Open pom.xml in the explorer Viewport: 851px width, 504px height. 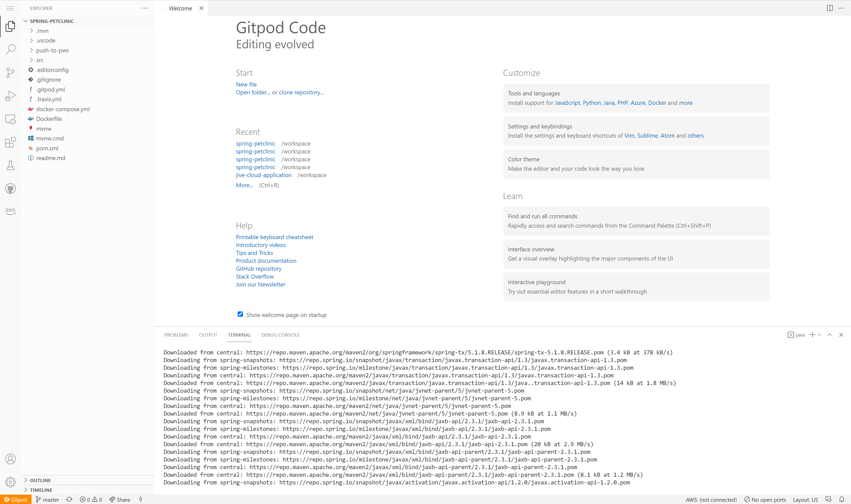47,148
